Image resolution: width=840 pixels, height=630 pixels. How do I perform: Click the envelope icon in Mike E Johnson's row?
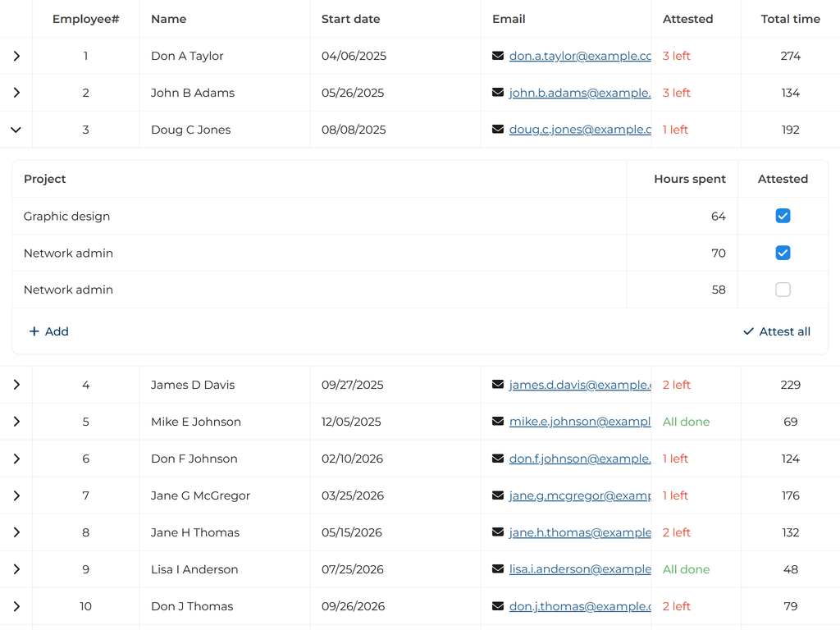(498, 422)
